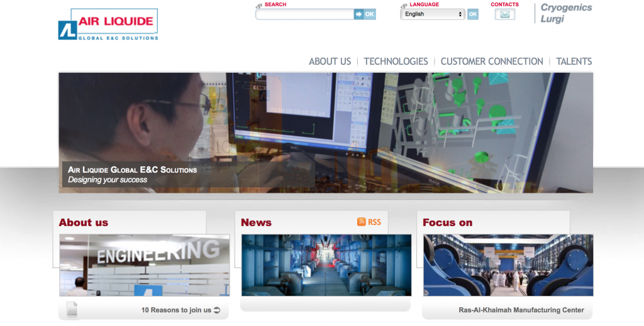The width and height of the screenshot is (644, 326).
Task: Click the 'About us' heading
Action: (x=84, y=222)
